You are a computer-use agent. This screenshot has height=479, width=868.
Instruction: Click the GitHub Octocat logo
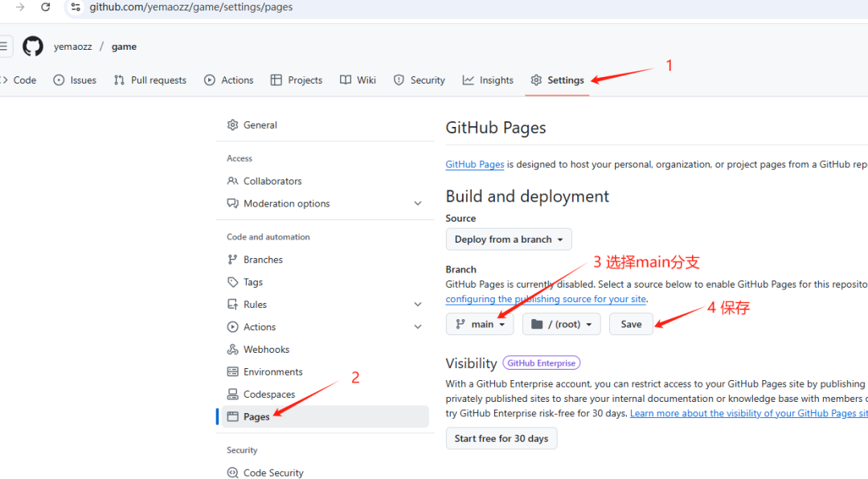pos(33,47)
